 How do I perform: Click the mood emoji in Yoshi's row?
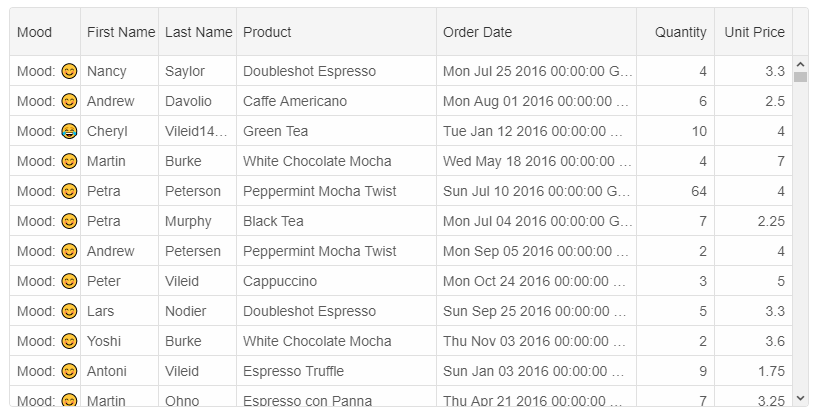pos(69,341)
